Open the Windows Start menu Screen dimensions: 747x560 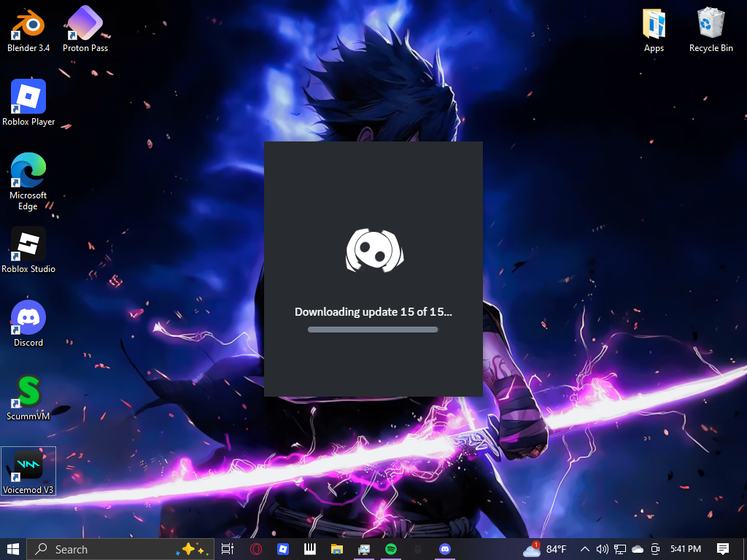pyautogui.click(x=13, y=549)
